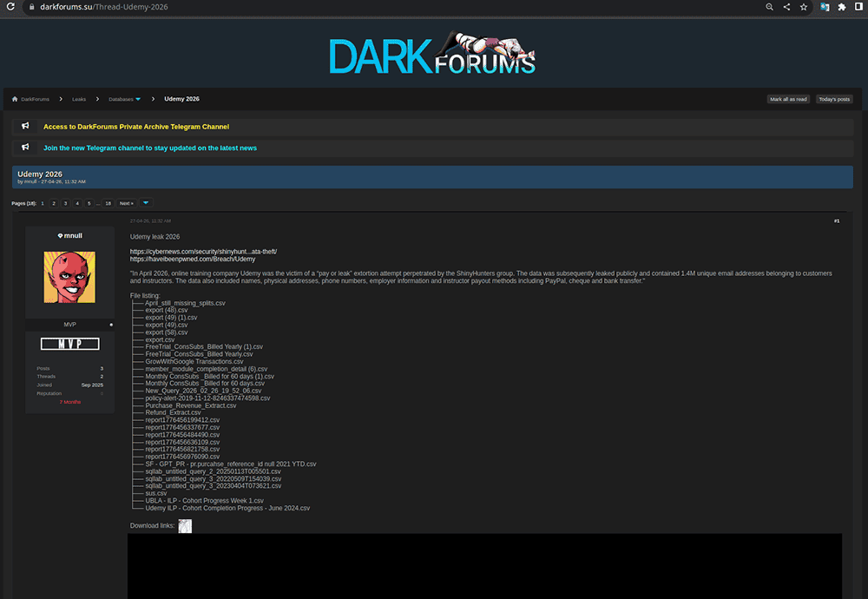Go to page 3 of the thread

65,203
